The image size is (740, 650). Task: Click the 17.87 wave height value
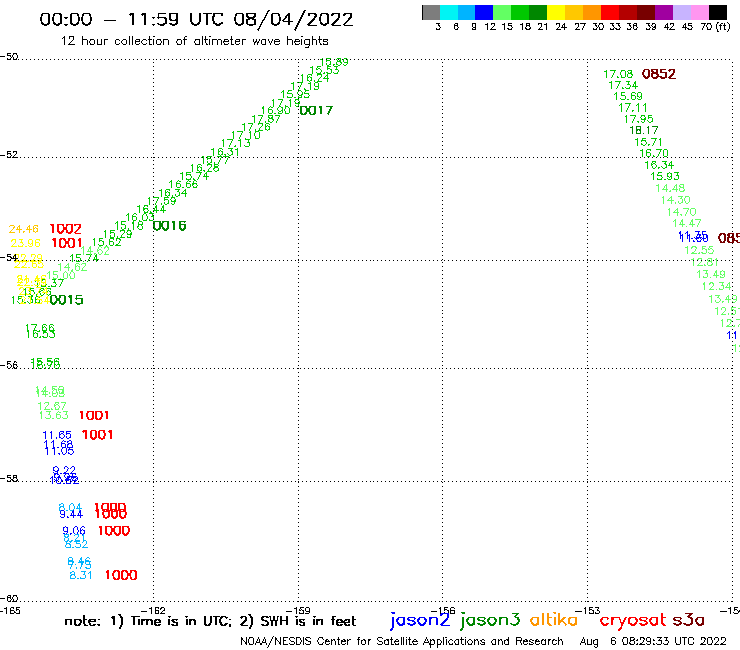pos(266,119)
